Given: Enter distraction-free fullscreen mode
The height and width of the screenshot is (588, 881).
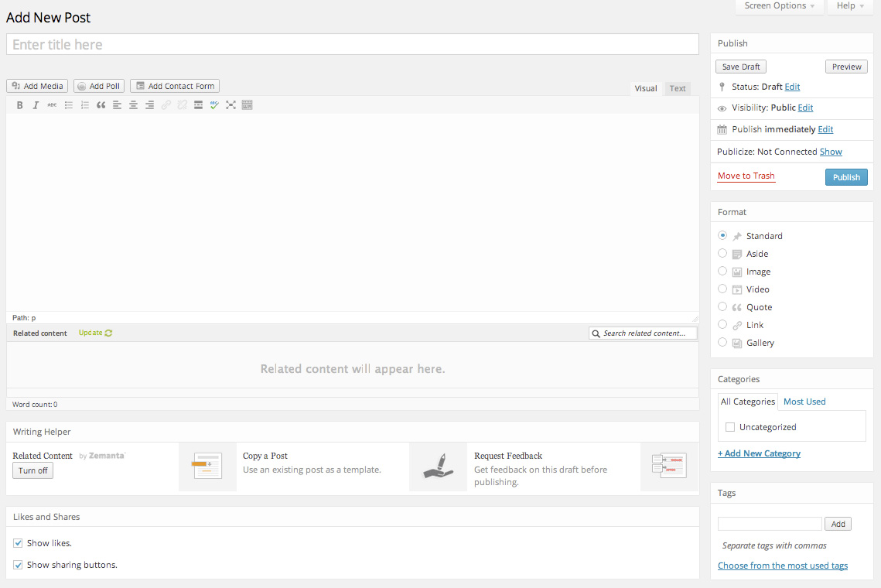Looking at the screenshot, I should coord(230,105).
